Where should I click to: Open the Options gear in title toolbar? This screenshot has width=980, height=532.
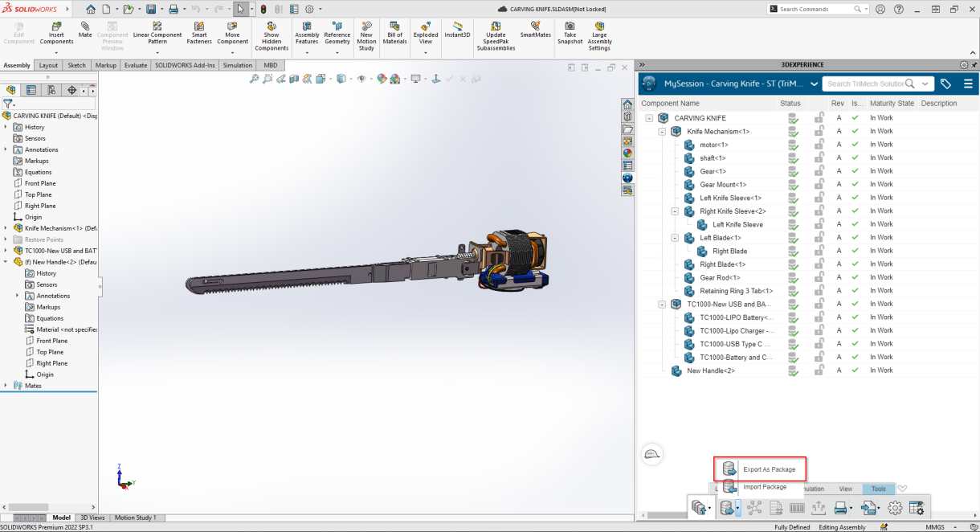pyautogui.click(x=309, y=10)
